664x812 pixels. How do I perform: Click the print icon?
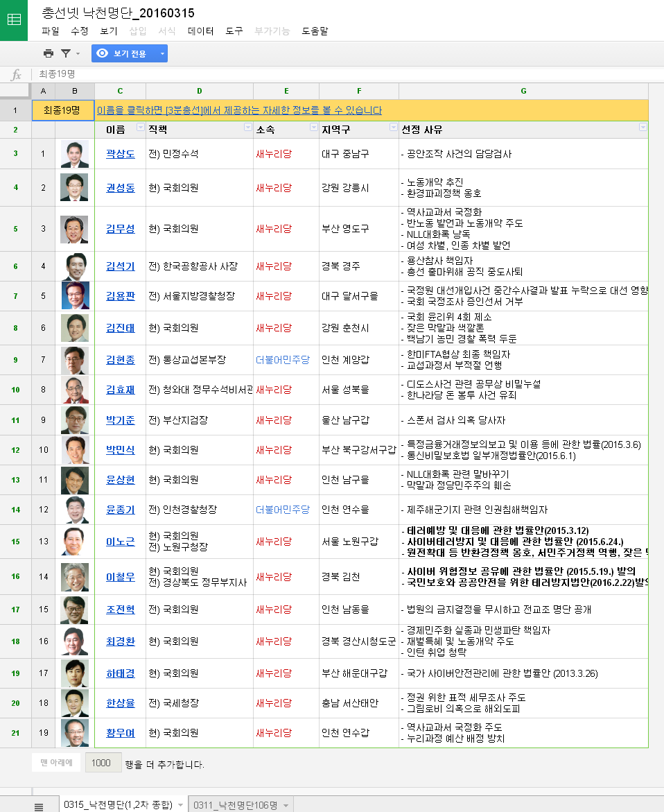point(49,53)
